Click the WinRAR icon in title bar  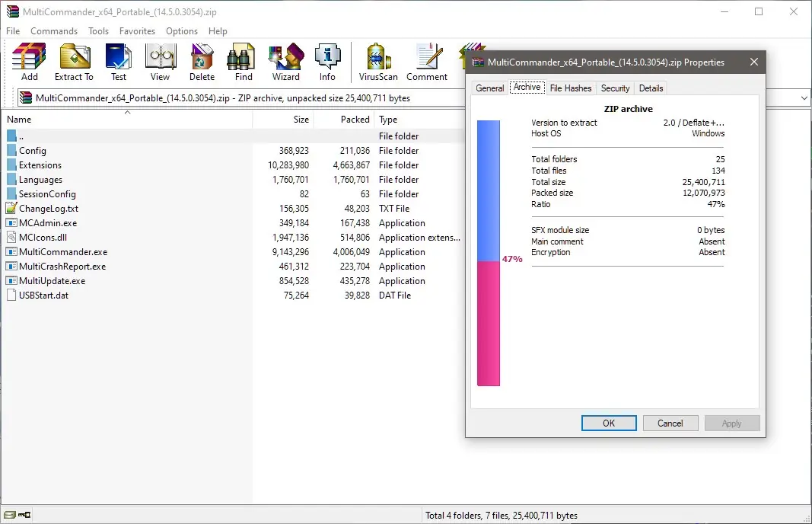click(x=12, y=11)
